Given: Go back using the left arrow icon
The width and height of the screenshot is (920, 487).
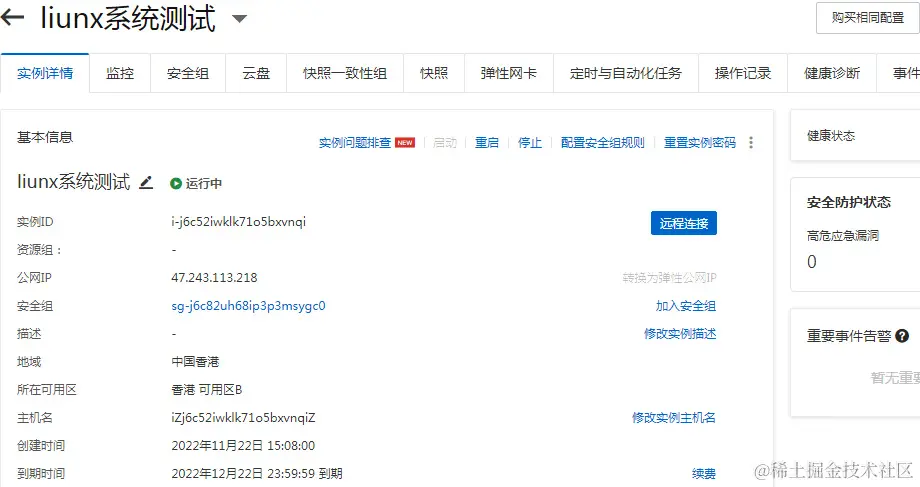Looking at the screenshot, I should click(x=12, y=18).
